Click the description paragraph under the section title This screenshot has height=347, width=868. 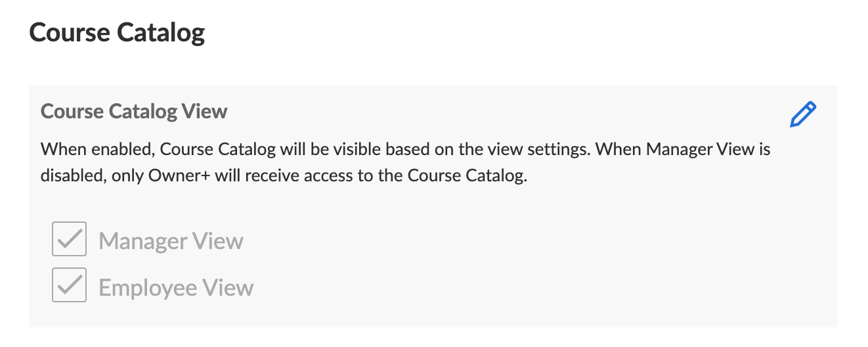405,163
